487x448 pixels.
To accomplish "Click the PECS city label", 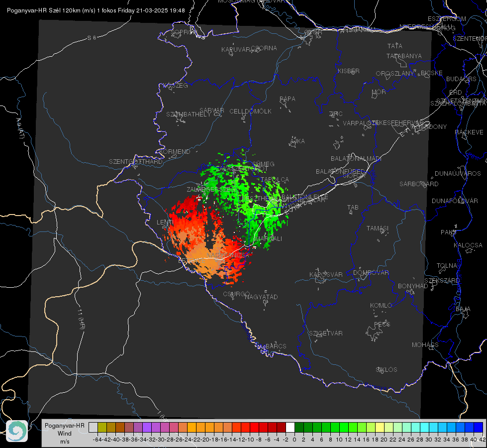I will point(382,324).
